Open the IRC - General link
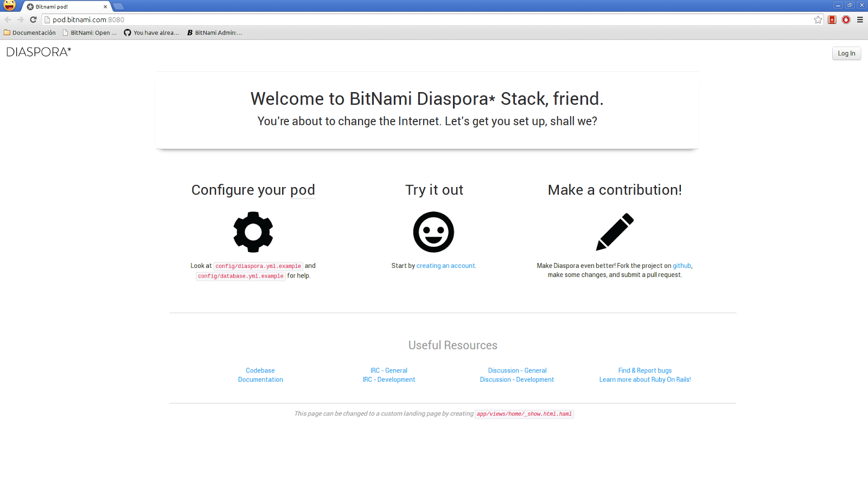This screenshot has width=868, height=488. [x=389, y=370]
